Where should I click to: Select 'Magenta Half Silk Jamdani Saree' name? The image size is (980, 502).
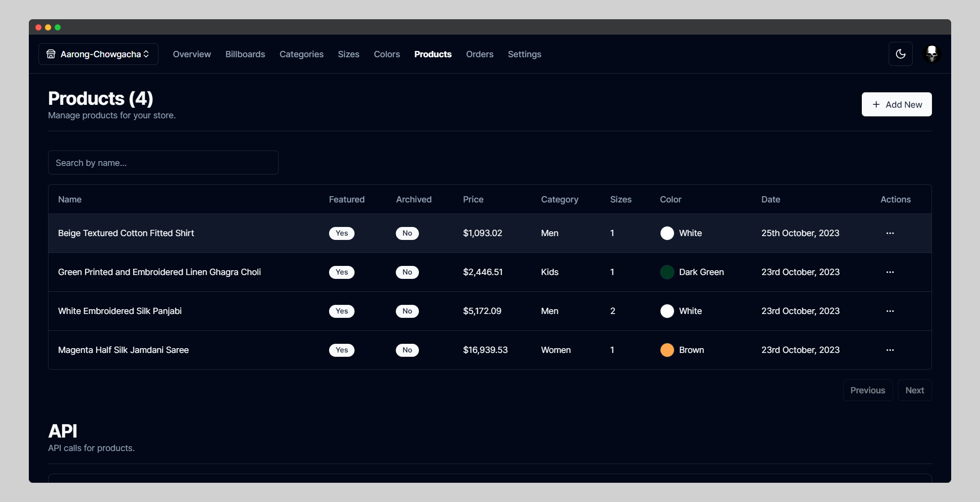point(123,350)
